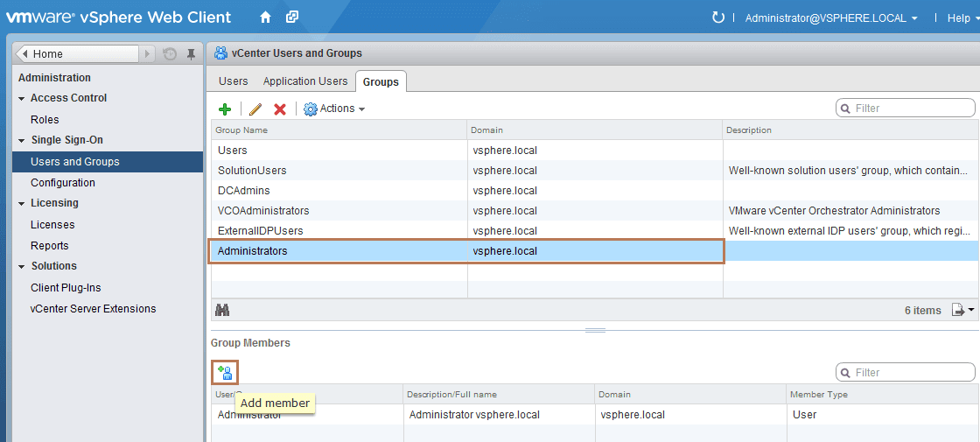The image size is (980, 442).
Task: Select the VCOAdministrators group row
Action: tap(595, 211)
